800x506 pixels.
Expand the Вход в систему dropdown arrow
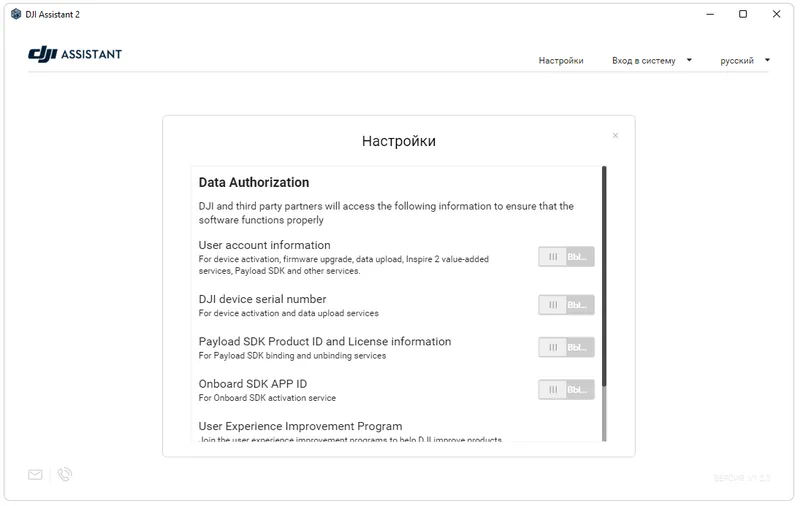tap(689, 60)
